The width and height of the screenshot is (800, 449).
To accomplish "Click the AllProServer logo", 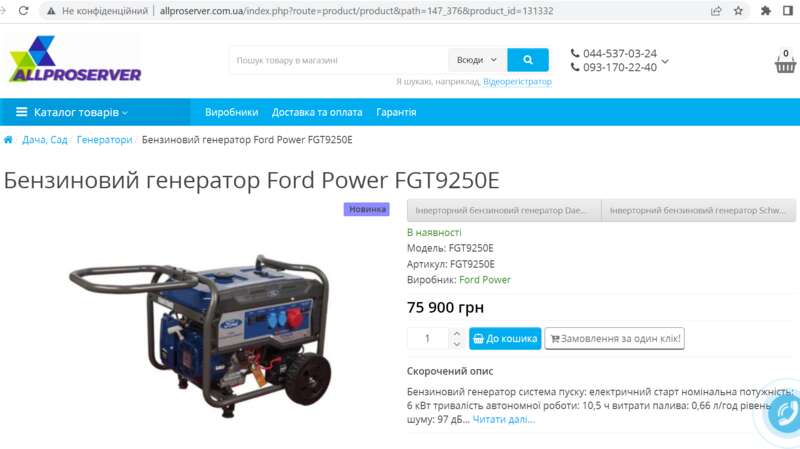I will pyautogui.click(x=75, y=59).
